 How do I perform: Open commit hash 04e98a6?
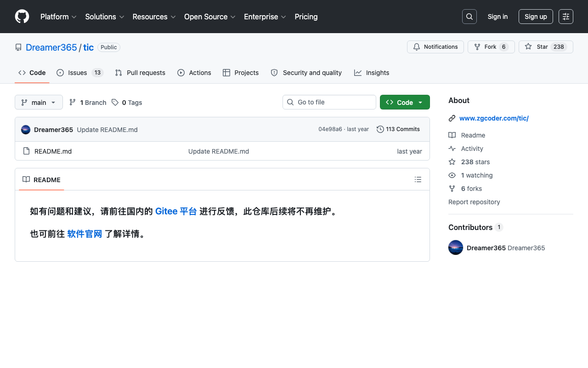point(330,129)
